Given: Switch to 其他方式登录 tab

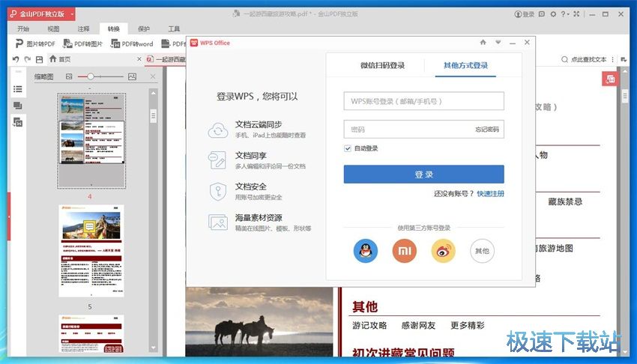Looking at the screenshot, I should (x=465, y=65).
